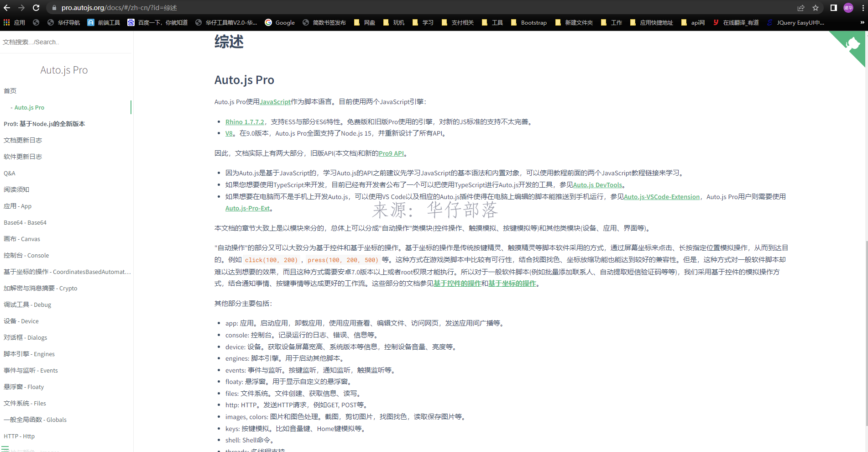This screenshot has width=868, height=452.
Task: Expand the bookmarks overflow chevron
Action: coord(862,22)
